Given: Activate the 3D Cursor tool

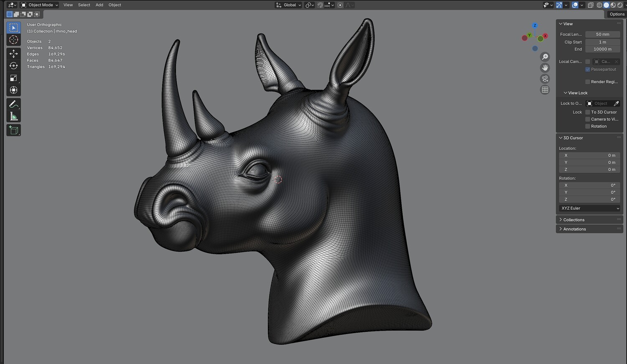Looking at the screenshot, I should pyautogui.click(x=14, y=40).
